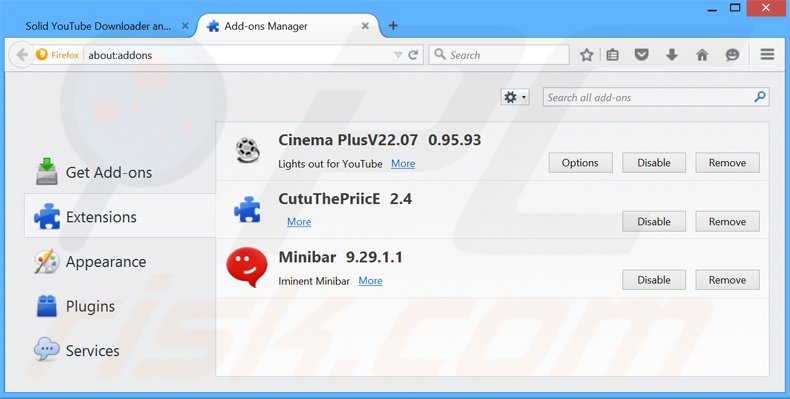Click the 'Lights out for YouTube' description

tap(331, 164)
